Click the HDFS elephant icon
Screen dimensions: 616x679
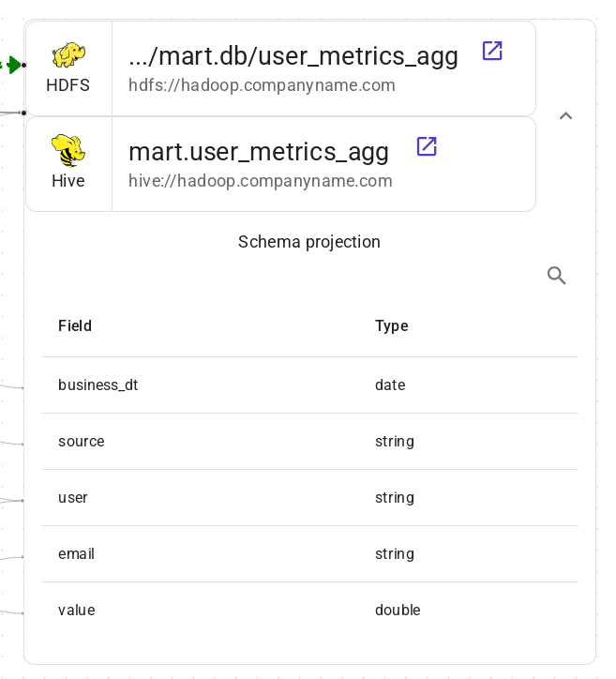[x=68, y=54]
